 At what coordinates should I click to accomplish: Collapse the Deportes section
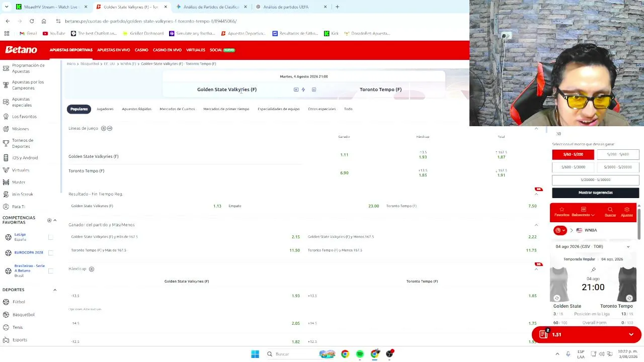point(55,290)
